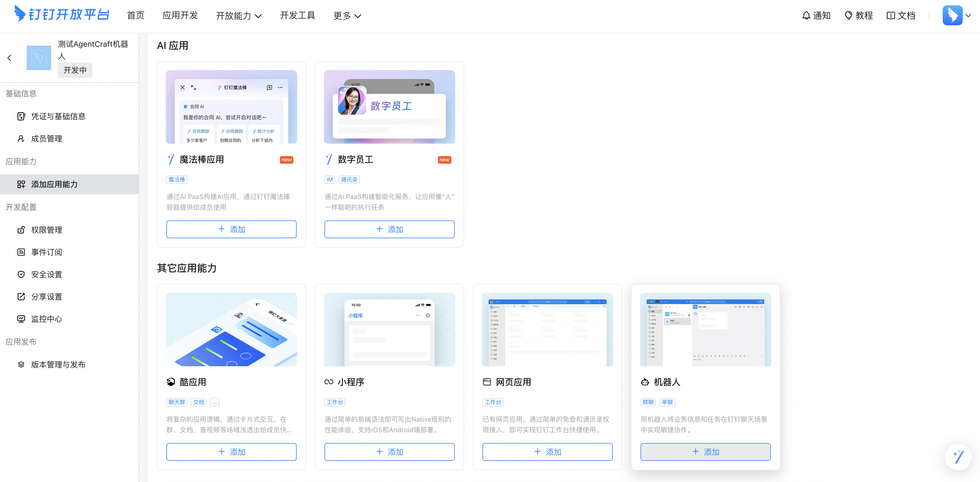Click the 分享设置 share icon
The height and width of the screenshot is (482, 980).
[x=21, y=297]
